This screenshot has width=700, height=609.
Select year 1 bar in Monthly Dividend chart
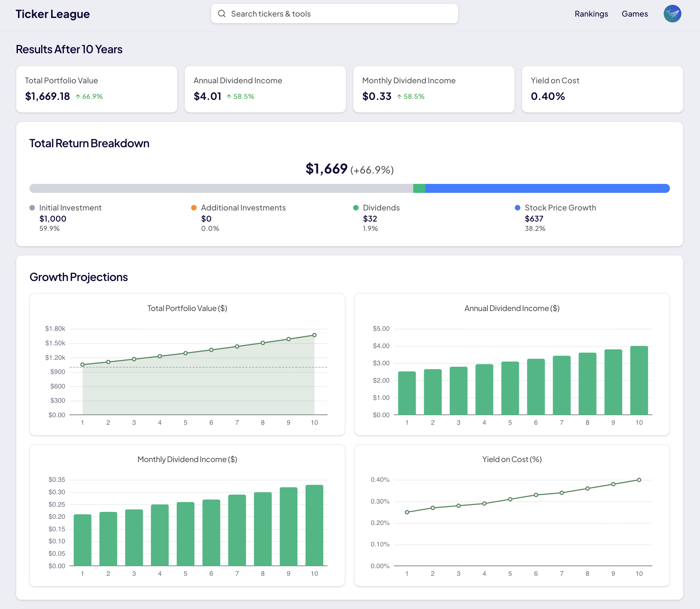83,540
